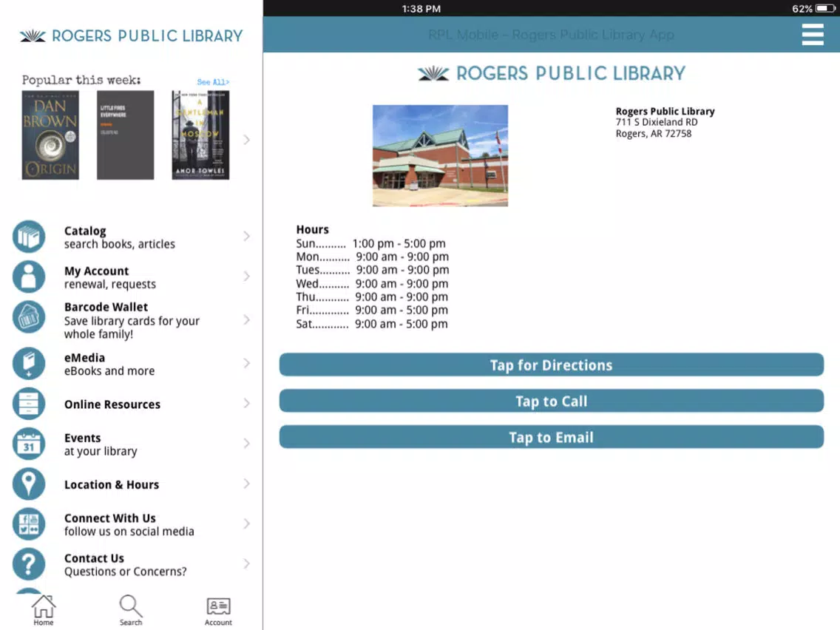Expand the Online Resources row chevron
Screen dimensions: 840x630
tap(246, 404)
